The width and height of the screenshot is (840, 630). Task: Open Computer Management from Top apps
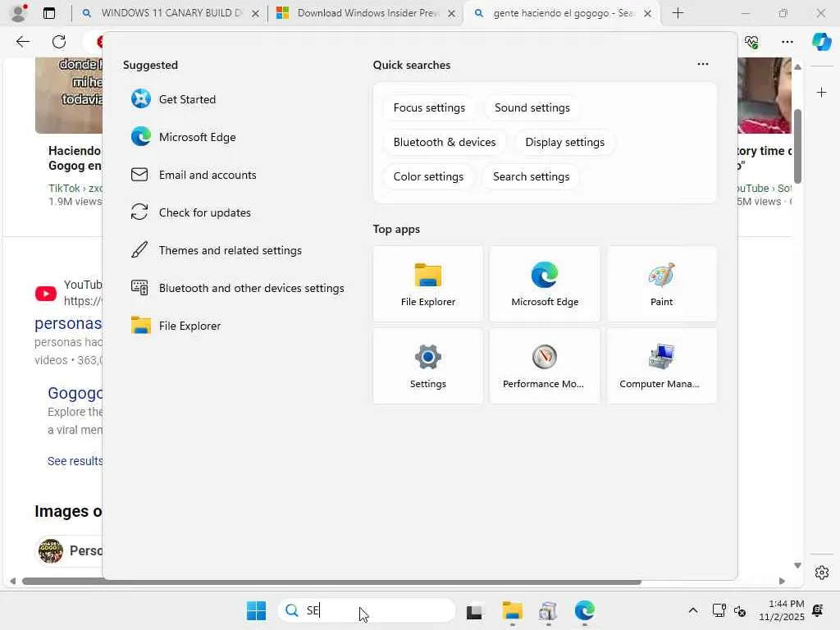pos(662,366)
